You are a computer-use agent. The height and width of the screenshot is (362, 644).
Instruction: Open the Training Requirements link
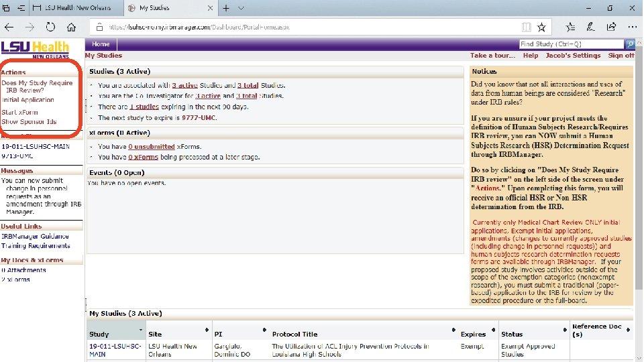tap(36, 246)
